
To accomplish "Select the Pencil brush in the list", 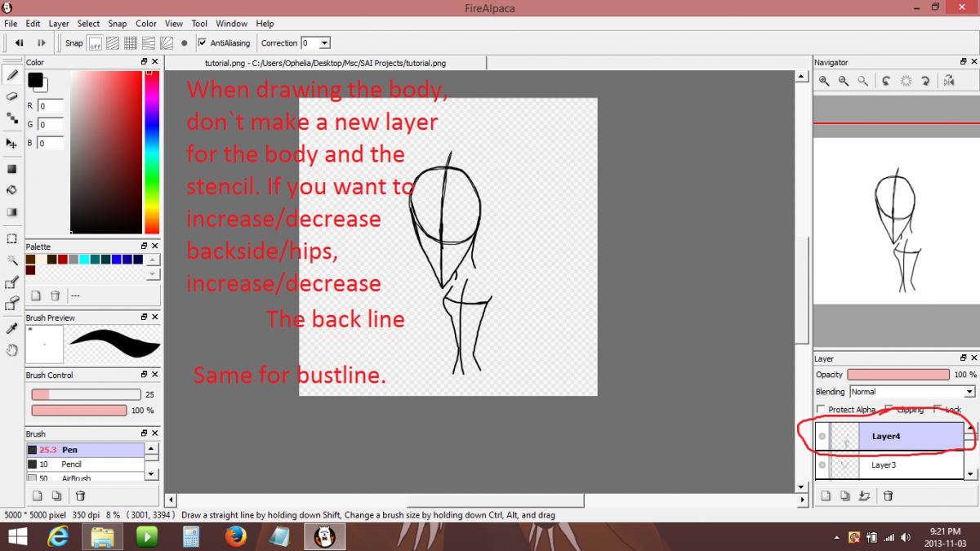I will [72, 464].
